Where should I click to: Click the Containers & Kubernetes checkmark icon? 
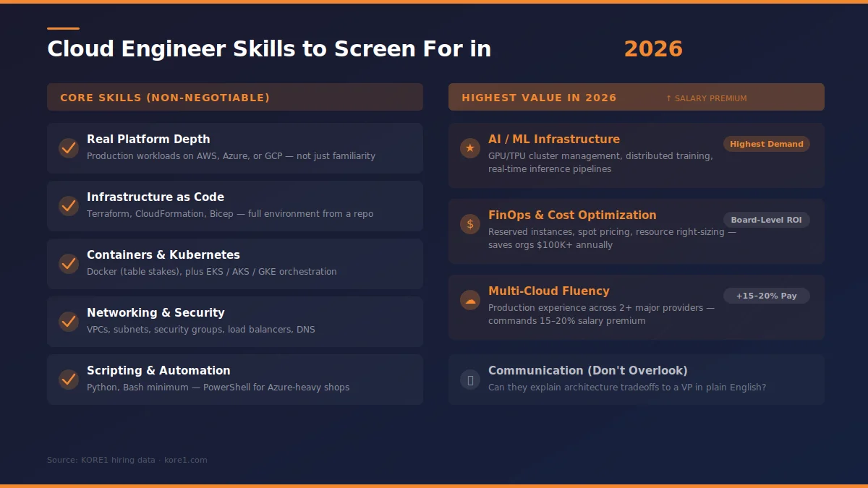[x=68, y=264]
